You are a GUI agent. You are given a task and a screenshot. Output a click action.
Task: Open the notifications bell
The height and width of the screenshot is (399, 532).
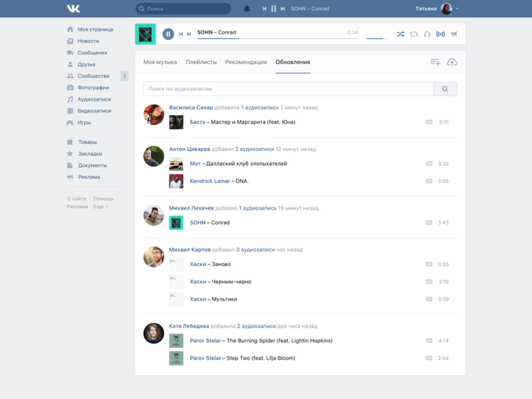246,9
